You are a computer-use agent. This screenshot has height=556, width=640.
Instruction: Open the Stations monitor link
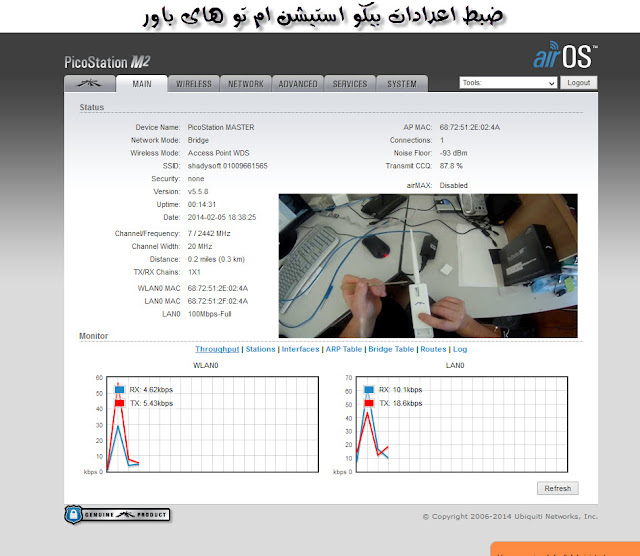[260, 349]
